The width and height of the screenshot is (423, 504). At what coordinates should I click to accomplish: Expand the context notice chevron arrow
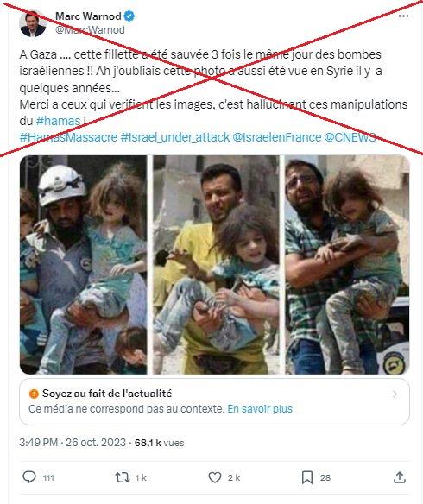[x=395, y=394]
